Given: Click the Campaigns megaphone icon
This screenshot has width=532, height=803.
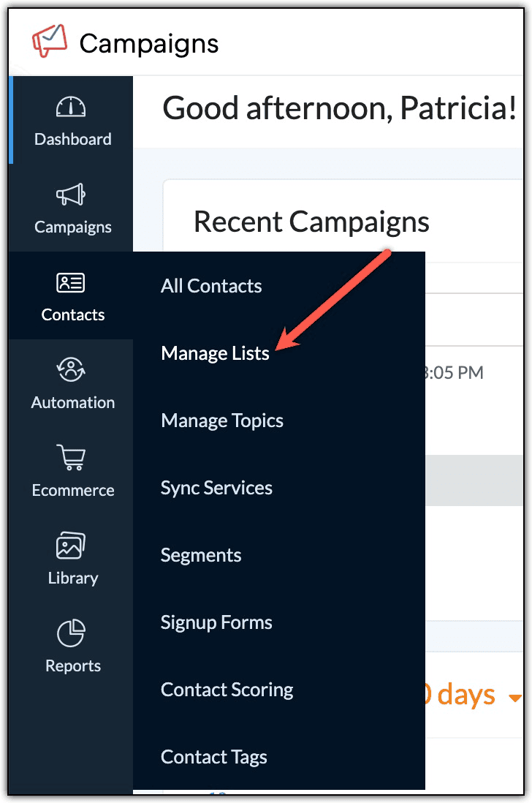Looking at the screenshot, I should coord(72,192).
